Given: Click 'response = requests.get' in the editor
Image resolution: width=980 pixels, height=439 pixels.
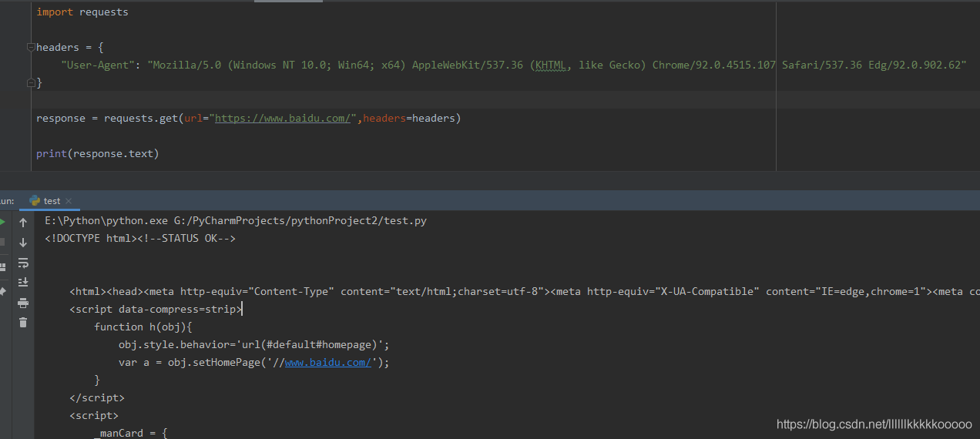Looking at the screenshot, I should click(107, 118).
